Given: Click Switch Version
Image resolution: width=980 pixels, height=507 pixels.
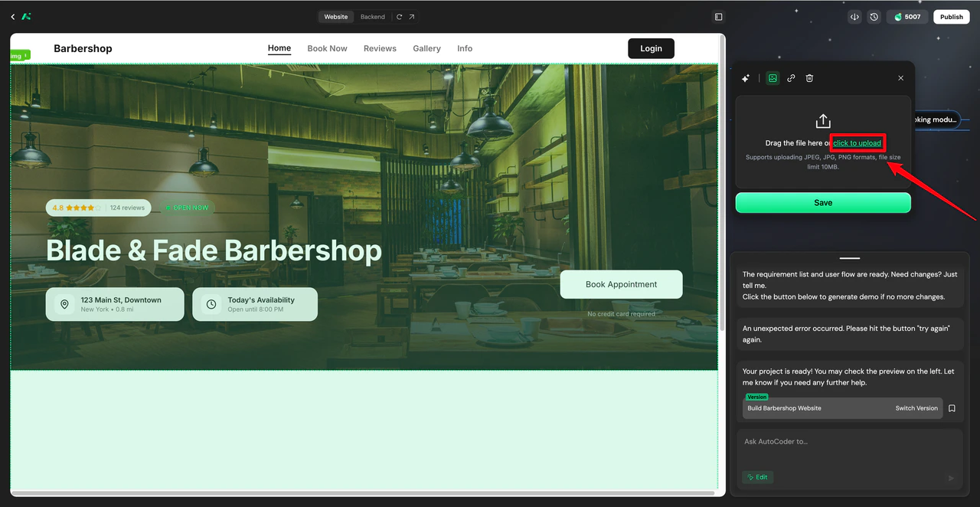Looking at the screenshot, I should 916,408.
